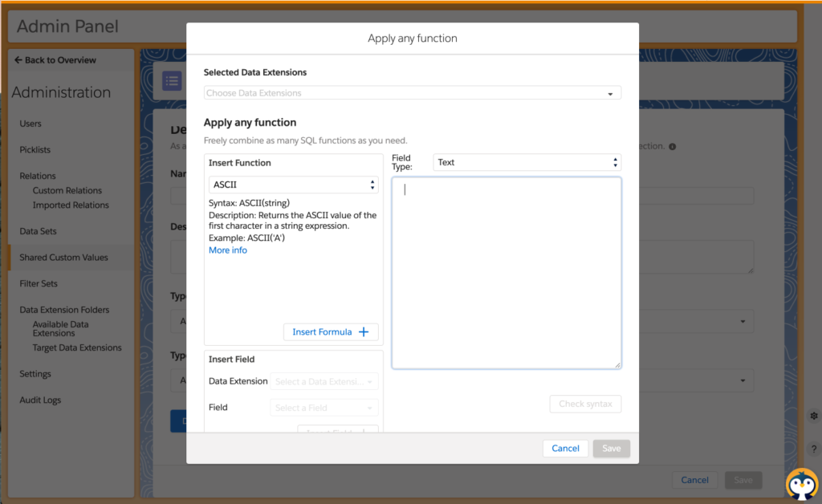
Task: Open the ASCII function selector
Action: (293, 185)
